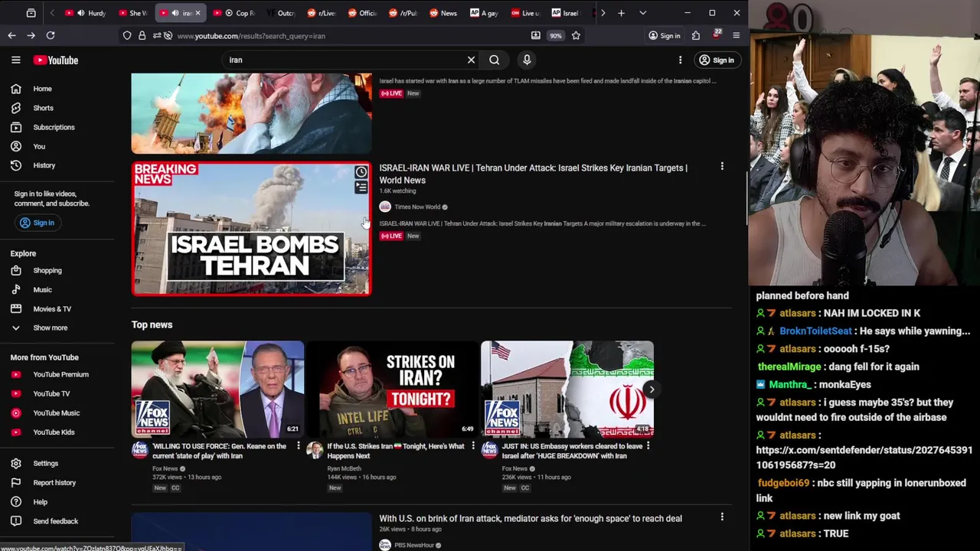The image size is (980, 551).
Task: Open Report history
Action: (x=54, y=482)
